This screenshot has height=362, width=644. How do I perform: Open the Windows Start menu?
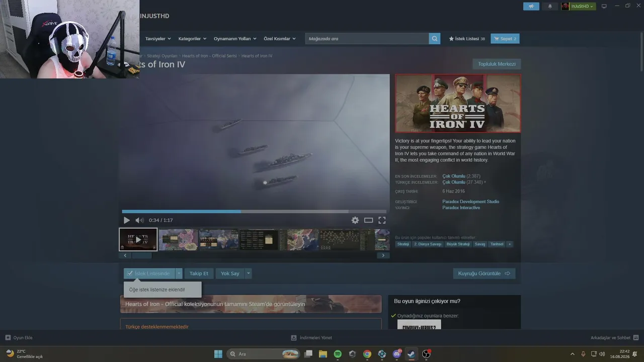click(218, 354)
